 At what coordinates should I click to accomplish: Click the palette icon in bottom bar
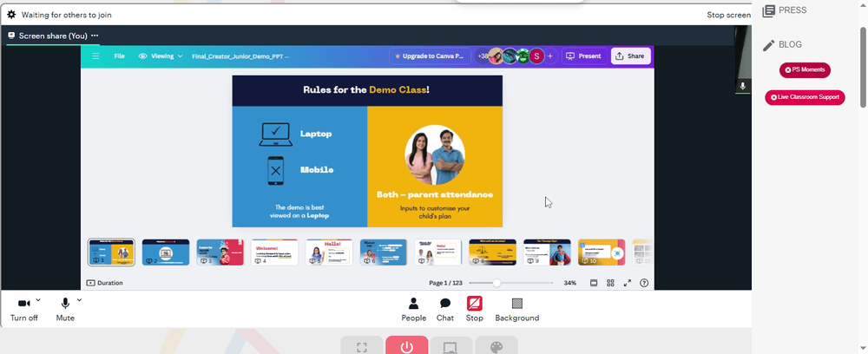tap(496, 347)
